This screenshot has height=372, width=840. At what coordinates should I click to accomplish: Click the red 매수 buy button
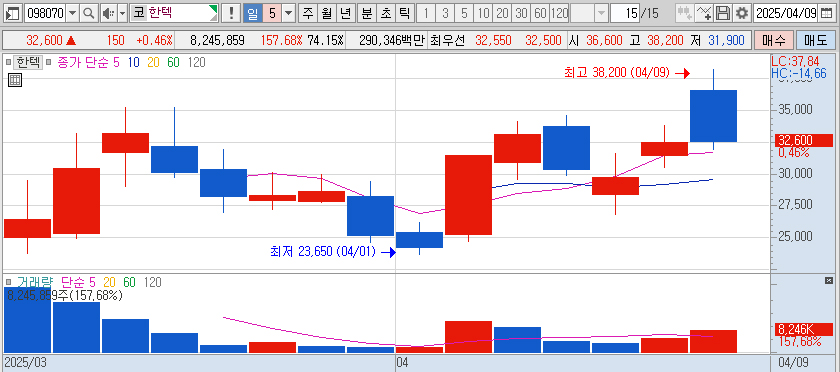773,40
